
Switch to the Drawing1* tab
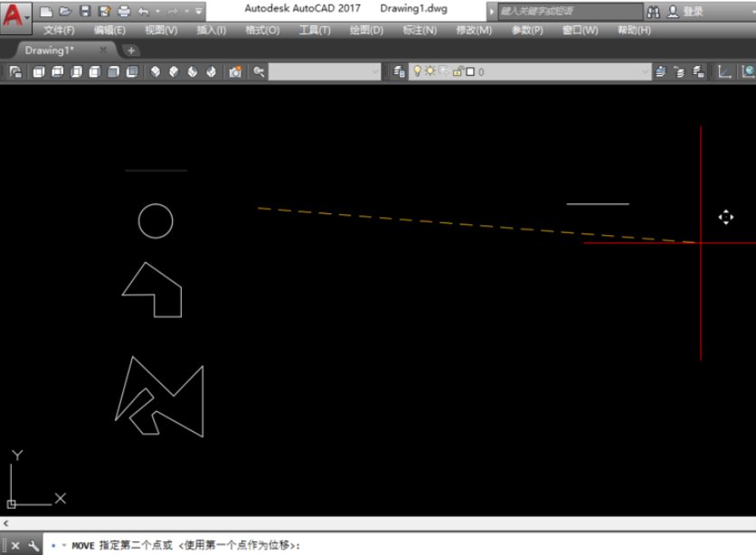(x=49, y=50)
